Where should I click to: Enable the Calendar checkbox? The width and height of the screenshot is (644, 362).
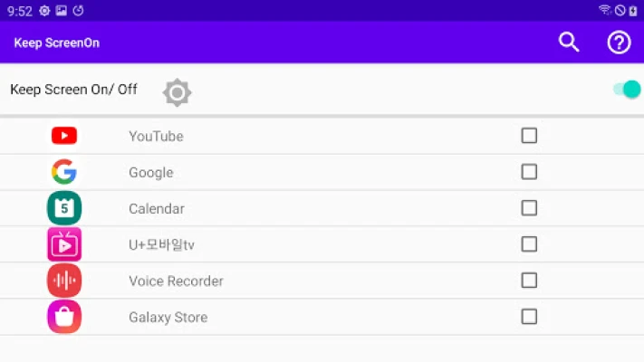click(529, 207)
